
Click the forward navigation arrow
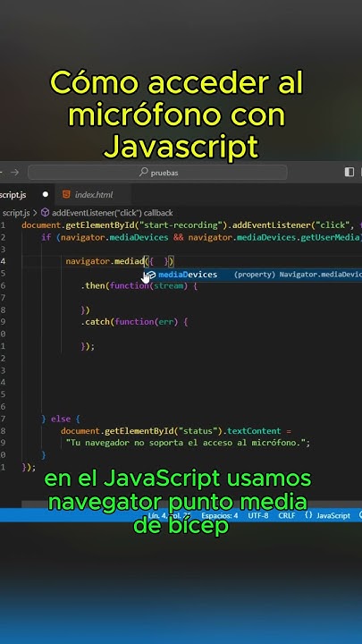click(15, 173)
